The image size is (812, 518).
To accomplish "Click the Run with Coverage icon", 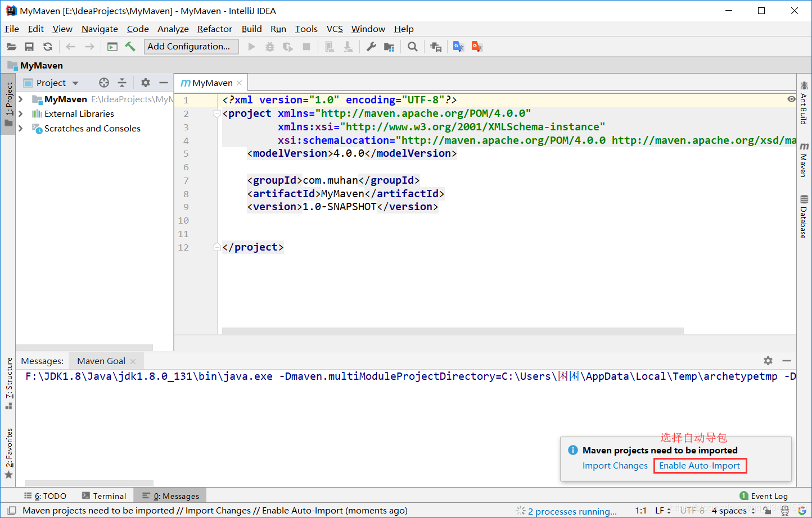I will [x=288, y=47].
